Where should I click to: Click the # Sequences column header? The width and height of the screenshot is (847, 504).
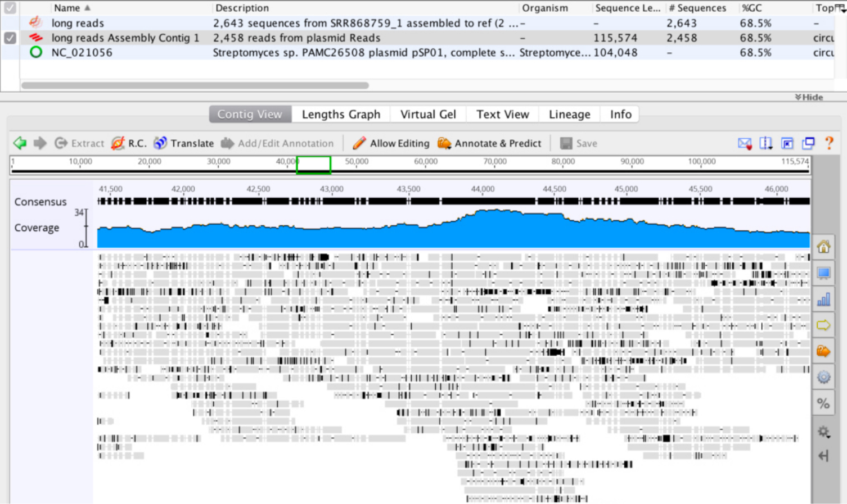pos(697,8)
